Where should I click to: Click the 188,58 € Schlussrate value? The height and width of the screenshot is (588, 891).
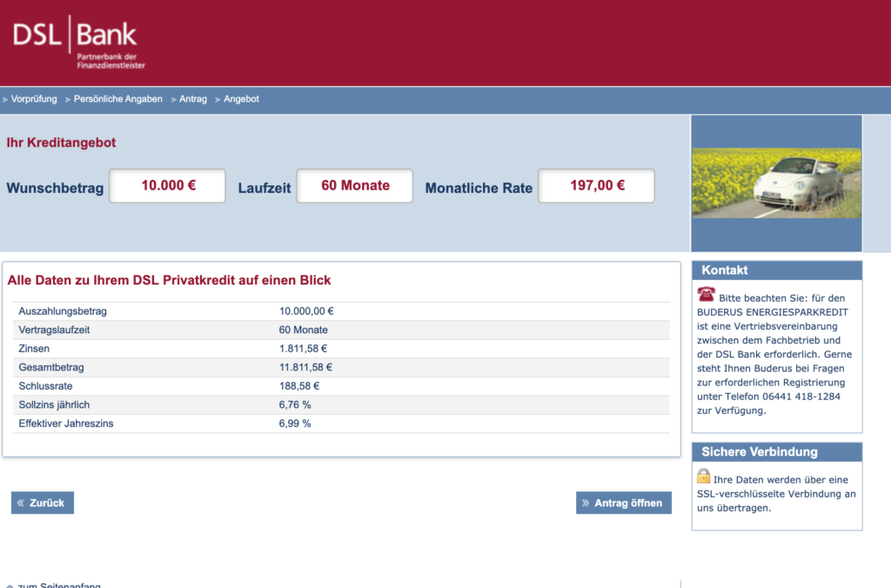(x=299, y=386)
